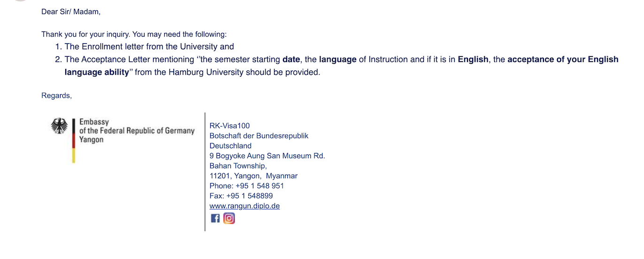Viewport: 644px width, 259px height.
Task: Click 'Botschaft der Bundesrepublik' text
Action: [x=259, y=136]
